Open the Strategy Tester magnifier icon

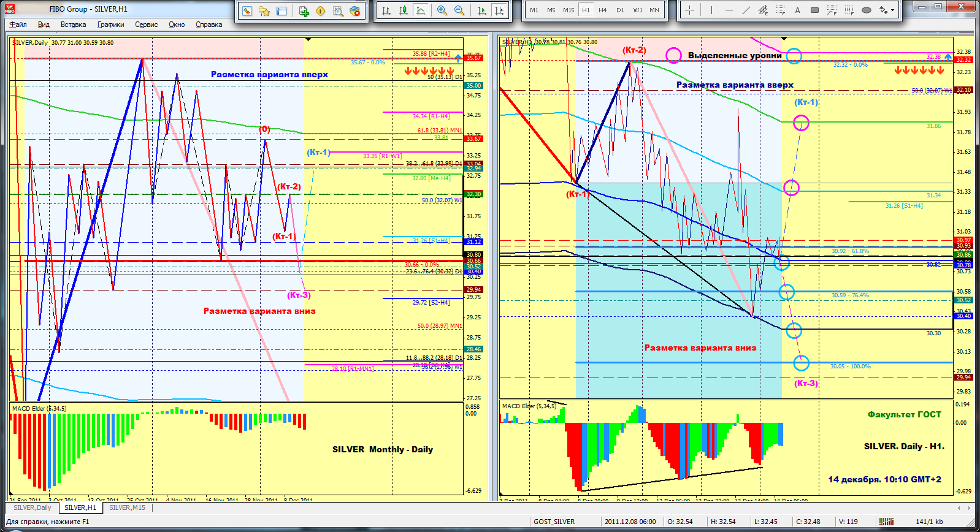(x=338, y=10)
